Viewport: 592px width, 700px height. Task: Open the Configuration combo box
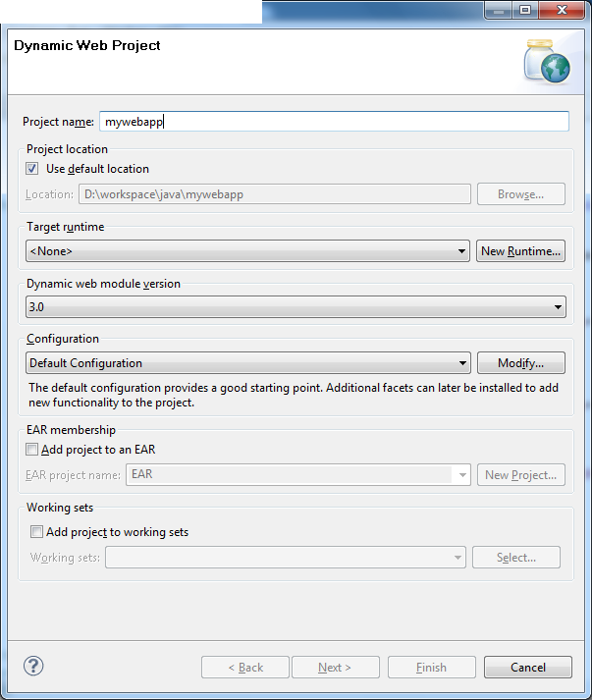pos(247,363)
